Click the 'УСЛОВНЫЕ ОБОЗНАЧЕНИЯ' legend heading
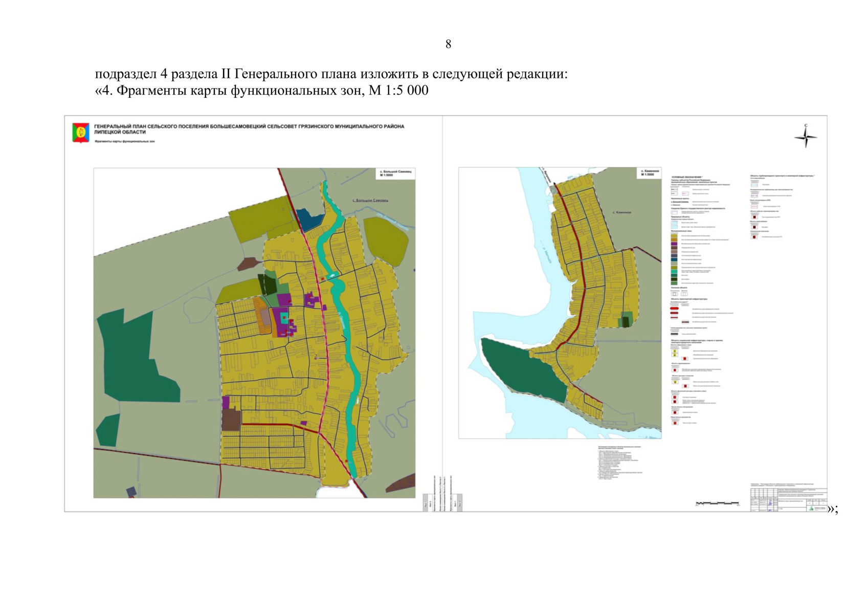The image size is (868, 614). (x=687, y=177)
